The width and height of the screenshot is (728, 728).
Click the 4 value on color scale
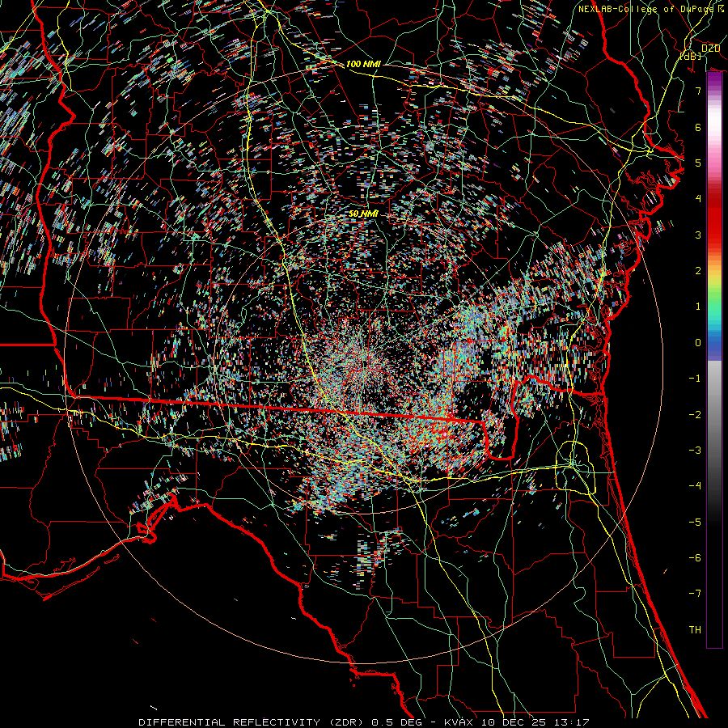click(698, 199)
